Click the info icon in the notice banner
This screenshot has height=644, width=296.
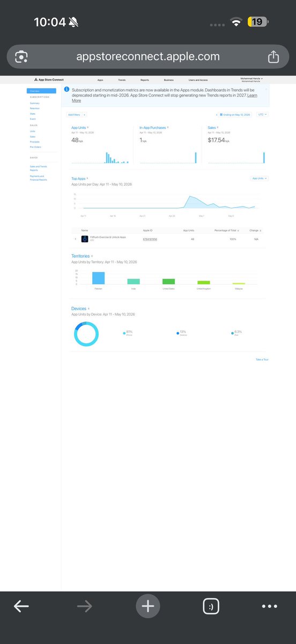click(66, 90)
